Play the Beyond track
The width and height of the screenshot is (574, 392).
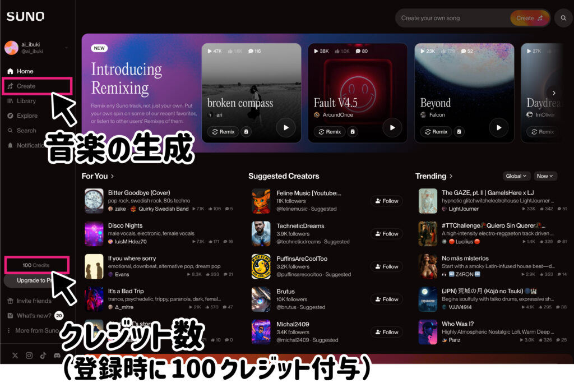coord(498,127)
